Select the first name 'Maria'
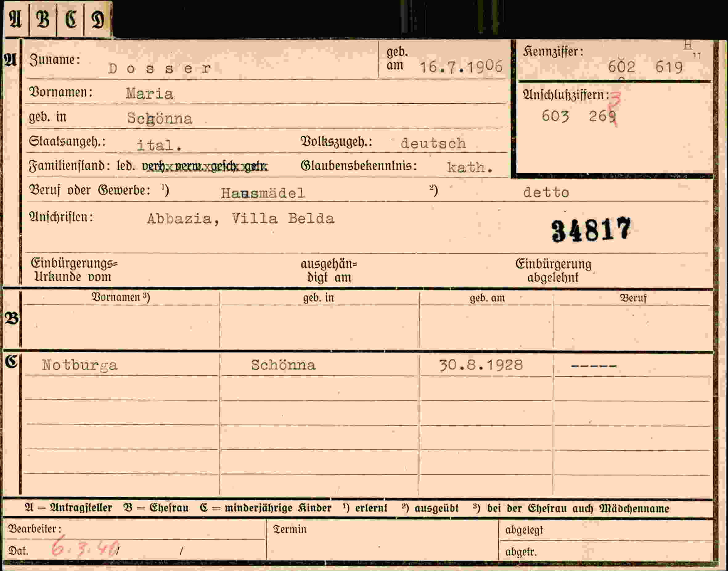Viewport: 728px width, 571px height. click(x=149, y=93)
